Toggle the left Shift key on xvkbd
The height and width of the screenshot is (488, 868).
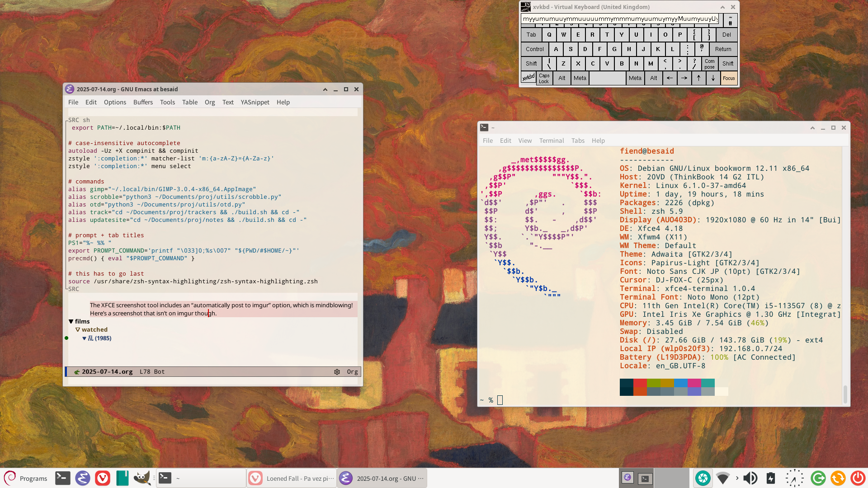[x=531, y=64]
